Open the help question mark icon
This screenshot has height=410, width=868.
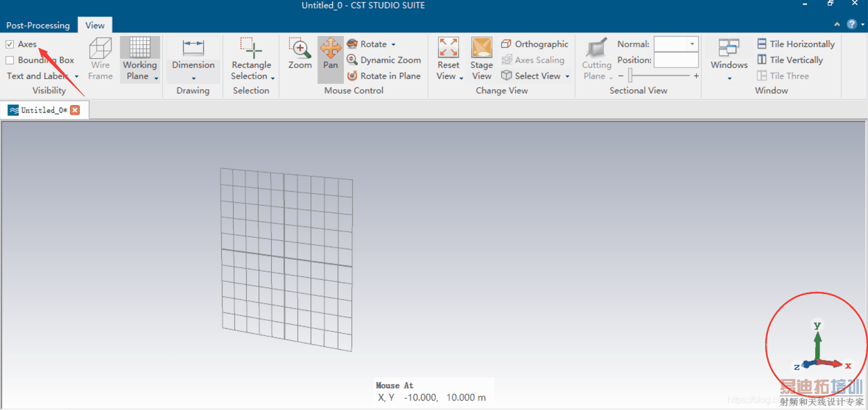pyautogui.click(x=852, y=24)
